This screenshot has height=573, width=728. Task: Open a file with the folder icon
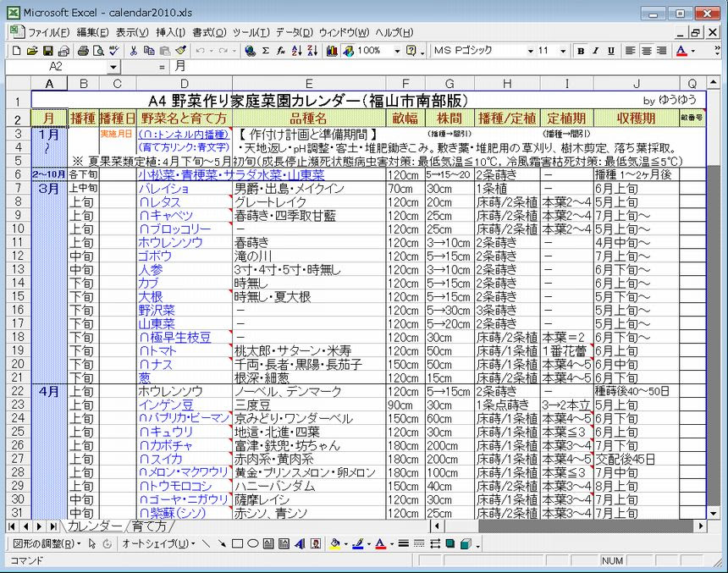click(x=32, y=51)
